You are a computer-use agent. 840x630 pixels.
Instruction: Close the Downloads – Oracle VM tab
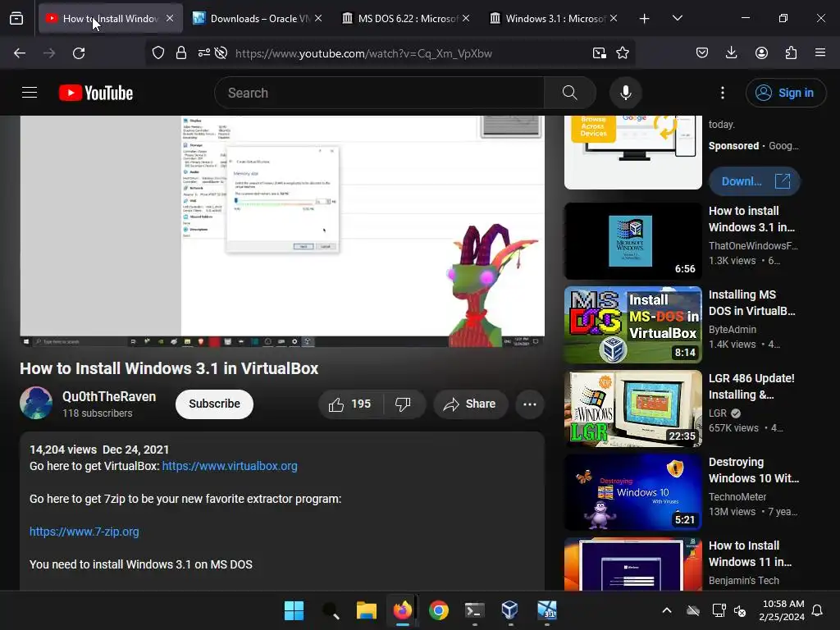pos(318,19)
